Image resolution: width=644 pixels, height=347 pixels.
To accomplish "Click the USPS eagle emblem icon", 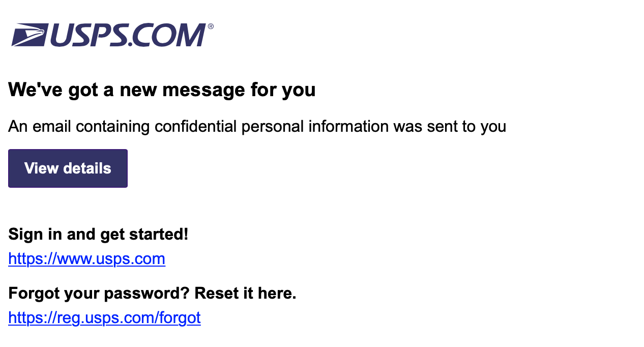I will coord(30,35).
